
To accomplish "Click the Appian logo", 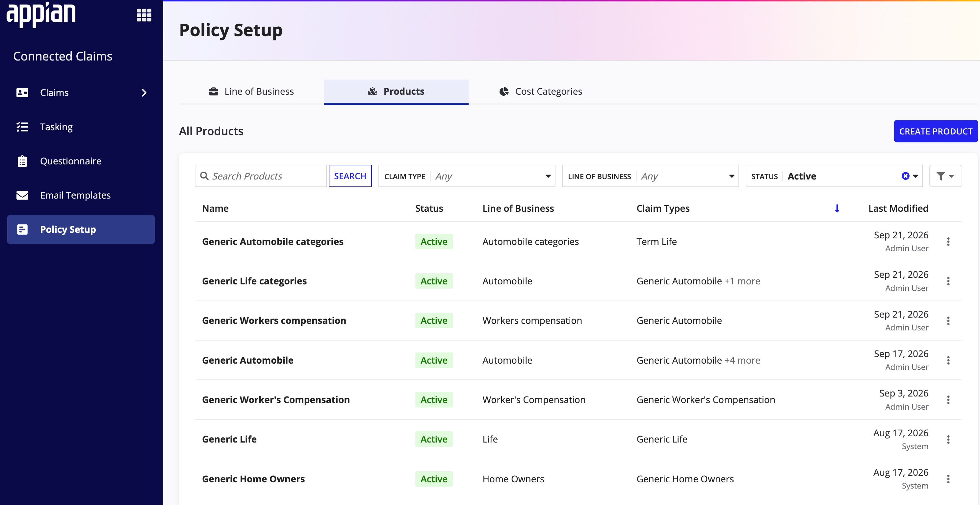I will 41,14.
